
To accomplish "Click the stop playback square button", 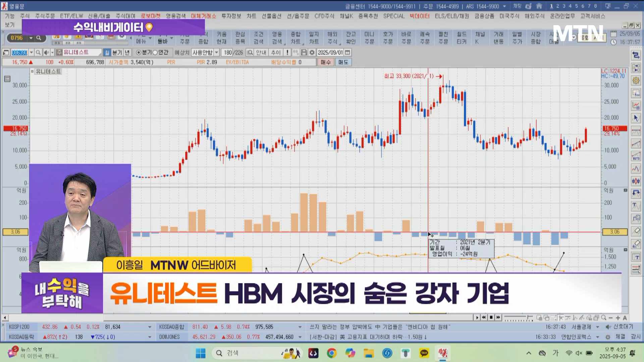I will click(491, 317).
